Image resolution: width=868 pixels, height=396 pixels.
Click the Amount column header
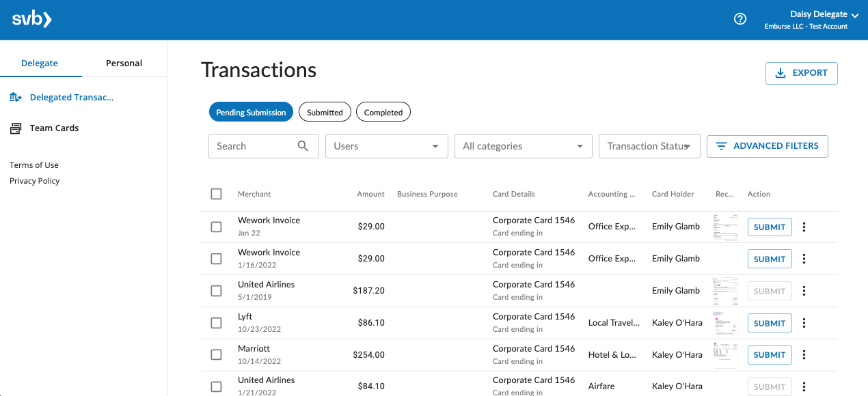370,194
